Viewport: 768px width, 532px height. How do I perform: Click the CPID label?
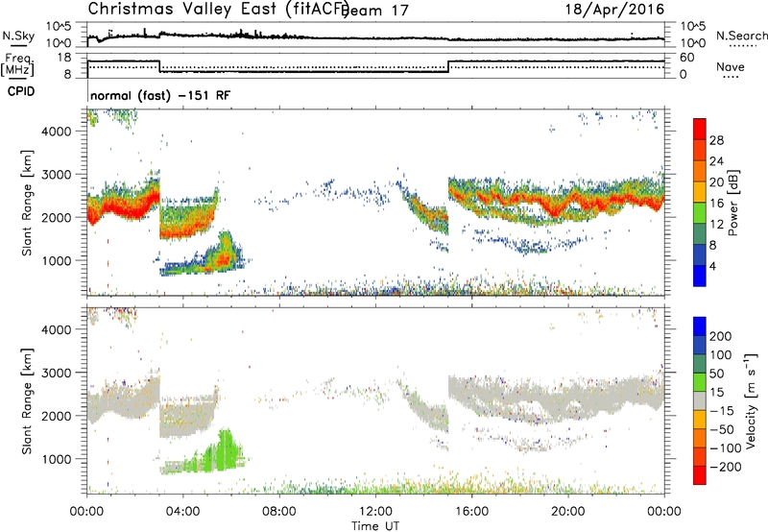21,91
